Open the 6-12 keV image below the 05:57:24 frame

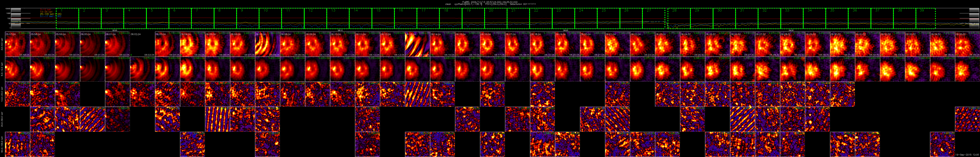17,69
